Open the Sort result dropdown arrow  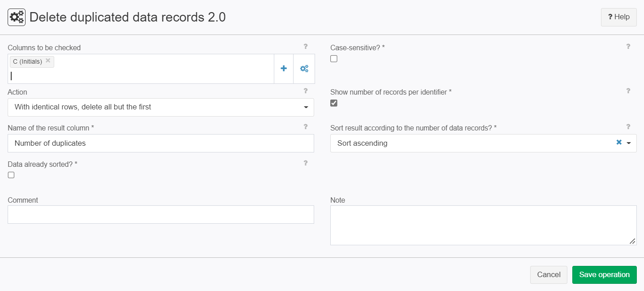point(629,143)
